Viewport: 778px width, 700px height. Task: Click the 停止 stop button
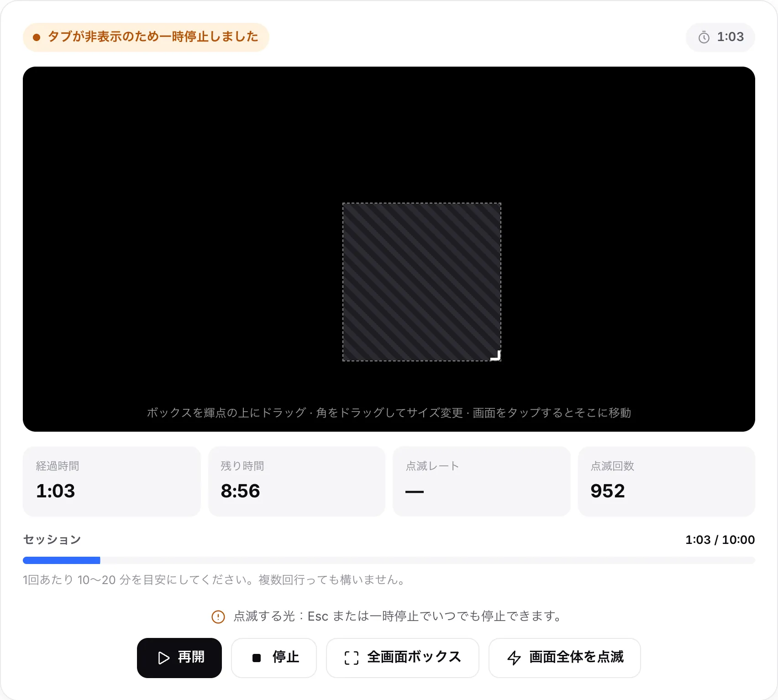[x=274, y=658]
